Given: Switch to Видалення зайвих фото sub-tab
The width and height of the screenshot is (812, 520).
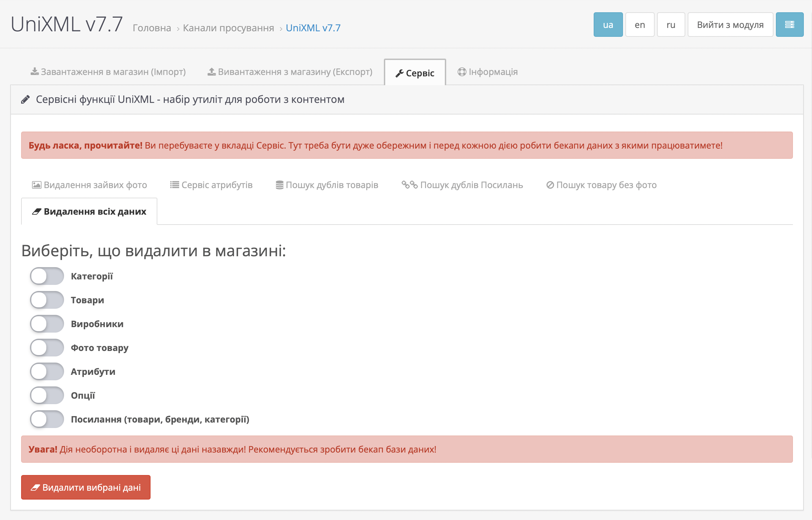Looking at the screenshot, I should tap(90, 185).
